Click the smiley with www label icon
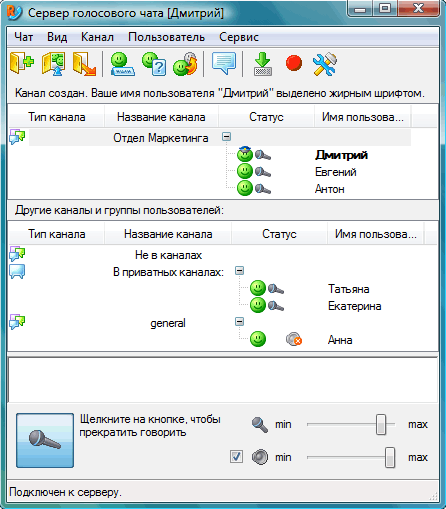 [123, 63]
